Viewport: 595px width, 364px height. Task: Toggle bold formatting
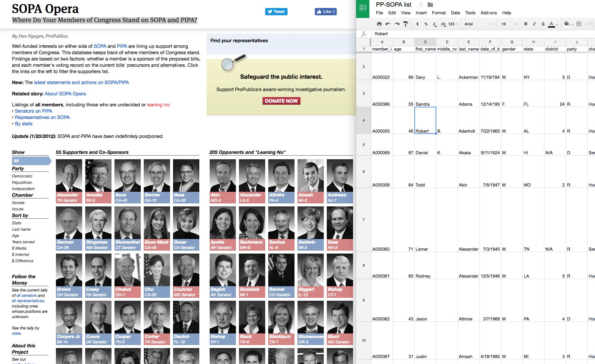(x=526, y=24)
